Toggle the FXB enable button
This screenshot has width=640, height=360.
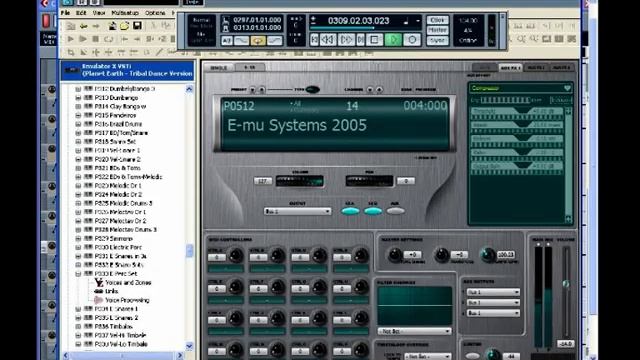click(x=373, y=211)
